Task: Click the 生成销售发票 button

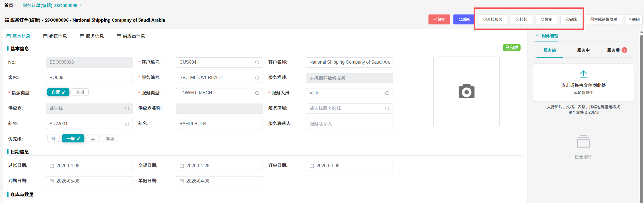Action: tap(604, 19)
